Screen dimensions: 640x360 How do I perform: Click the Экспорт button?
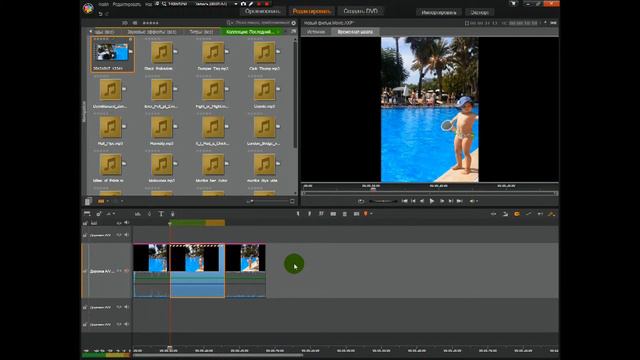pyautogui.click(x=480, y=12)
